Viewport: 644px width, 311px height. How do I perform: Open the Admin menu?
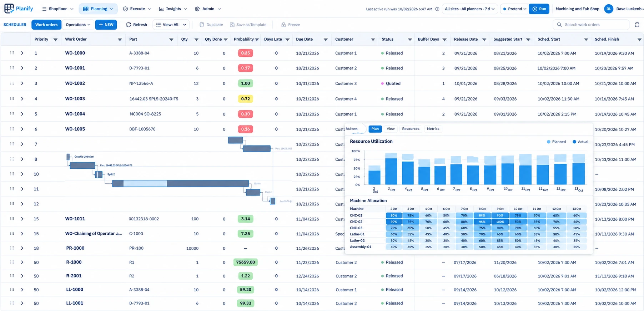[208, 9]
